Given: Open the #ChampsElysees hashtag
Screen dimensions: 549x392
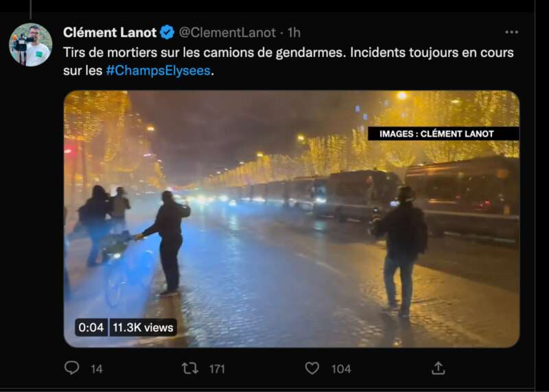Looking at the screenshot, I should click(159, 71).
